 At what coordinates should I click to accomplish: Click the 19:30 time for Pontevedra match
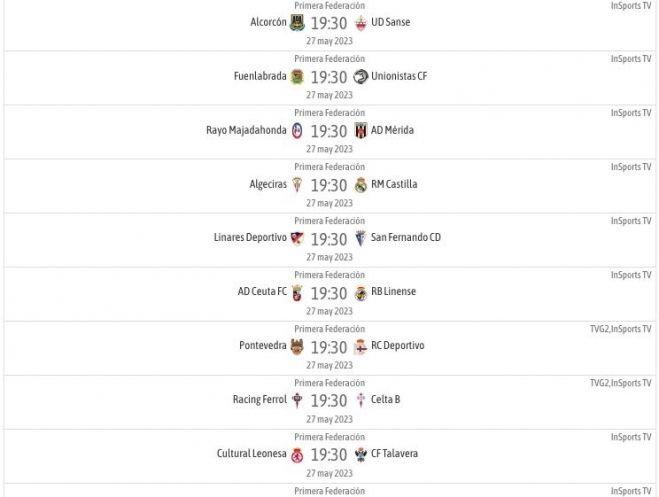point(329,347)
